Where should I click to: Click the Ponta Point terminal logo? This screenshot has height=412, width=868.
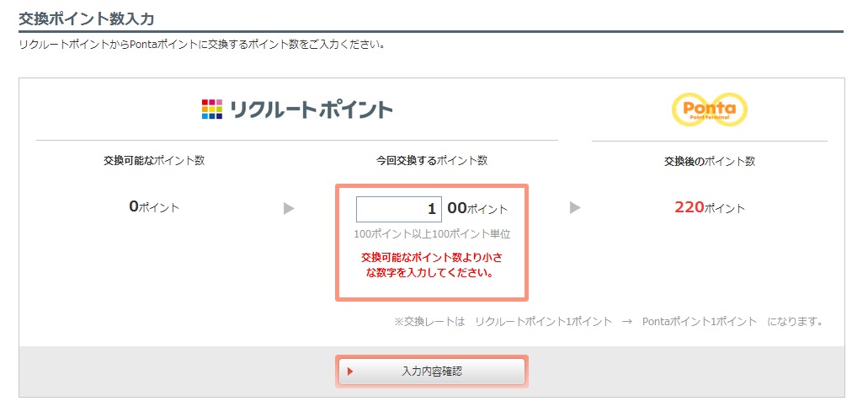(x=709, y=110)
